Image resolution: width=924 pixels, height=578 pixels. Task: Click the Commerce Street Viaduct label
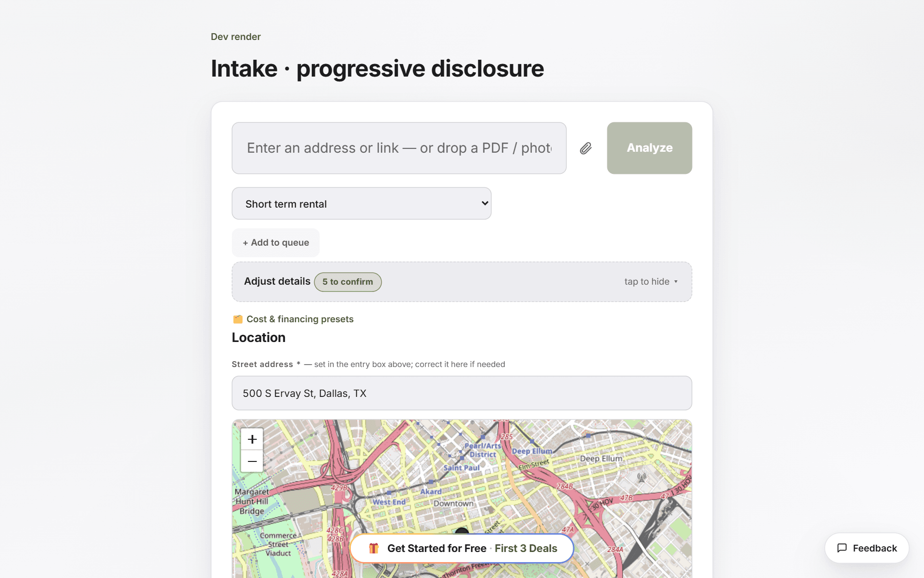point(278,544)
